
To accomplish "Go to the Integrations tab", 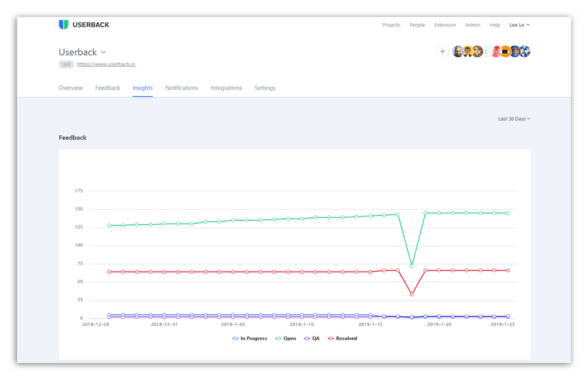I will click(226, 88).
